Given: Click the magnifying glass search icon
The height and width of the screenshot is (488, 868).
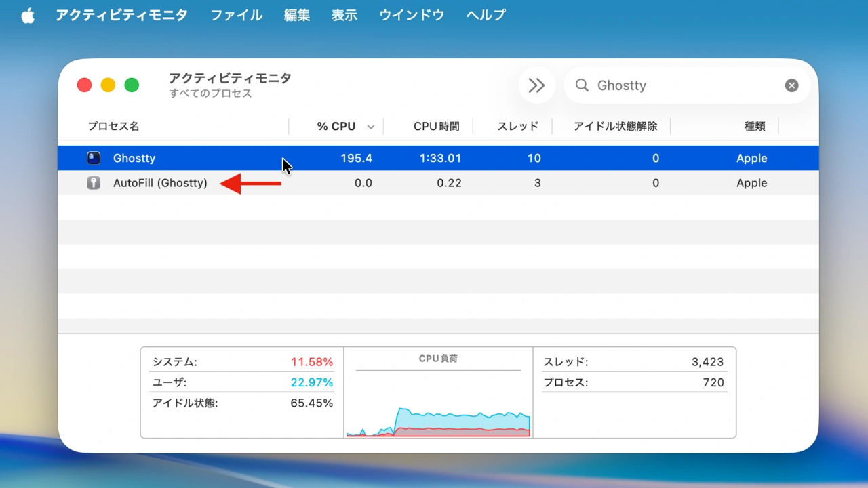Looking at the screenshot, I should tap(582, 85).
